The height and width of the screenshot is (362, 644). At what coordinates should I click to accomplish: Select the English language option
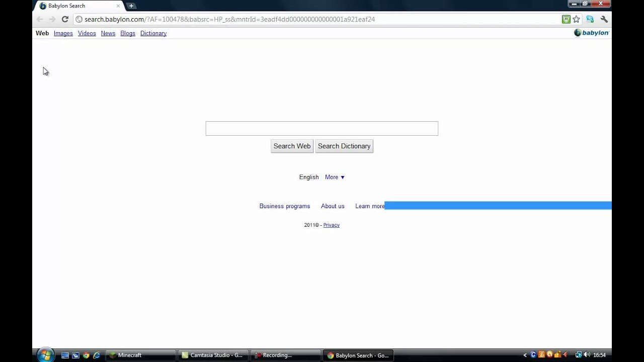click(x=309, y=177)
